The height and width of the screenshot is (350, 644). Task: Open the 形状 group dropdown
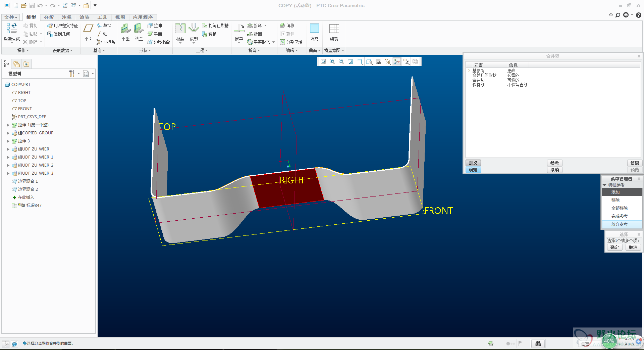coord(145,50)
